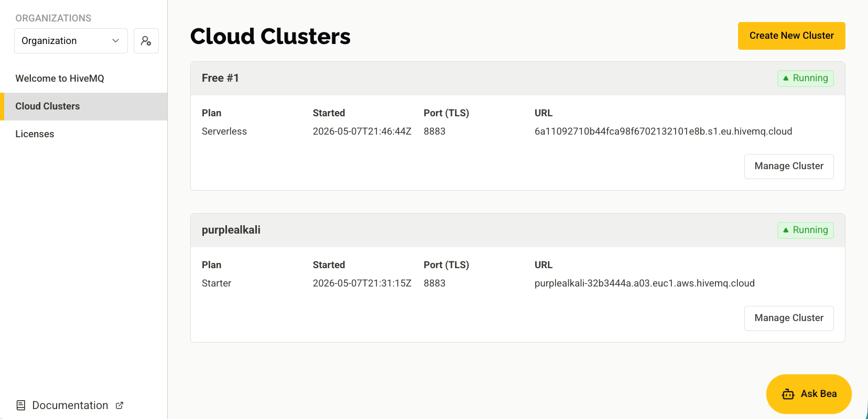This screenshot has height=419, width=868.
Task: Expand the Organization dropdown
Action: [x=71, y=41]
